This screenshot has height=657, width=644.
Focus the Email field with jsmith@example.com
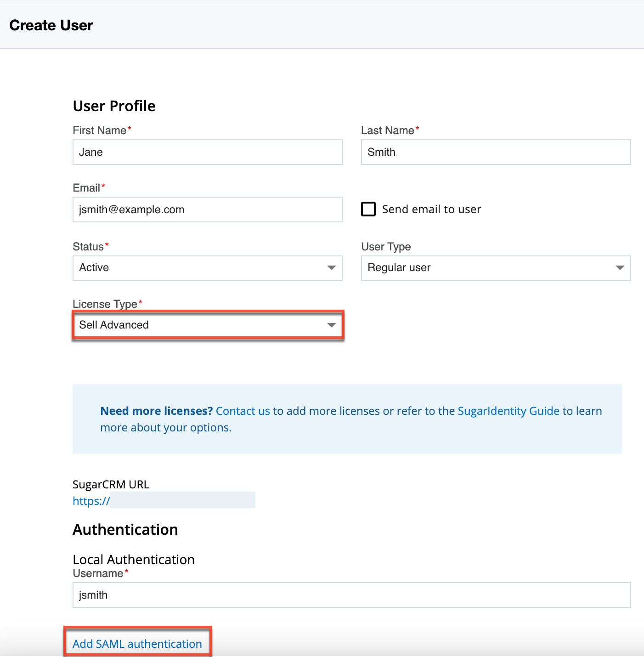tap(207, 210)
